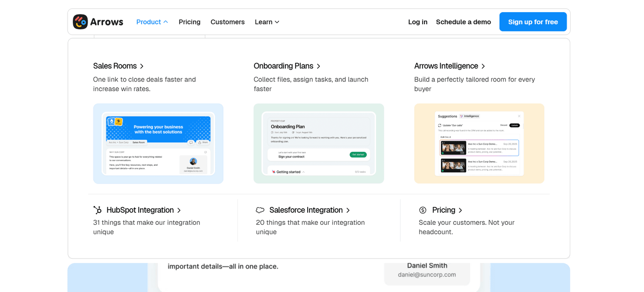This screenshot has height=292, width=644.
Task: Open the Salesforce Integration link
Action: pos(306,210)
